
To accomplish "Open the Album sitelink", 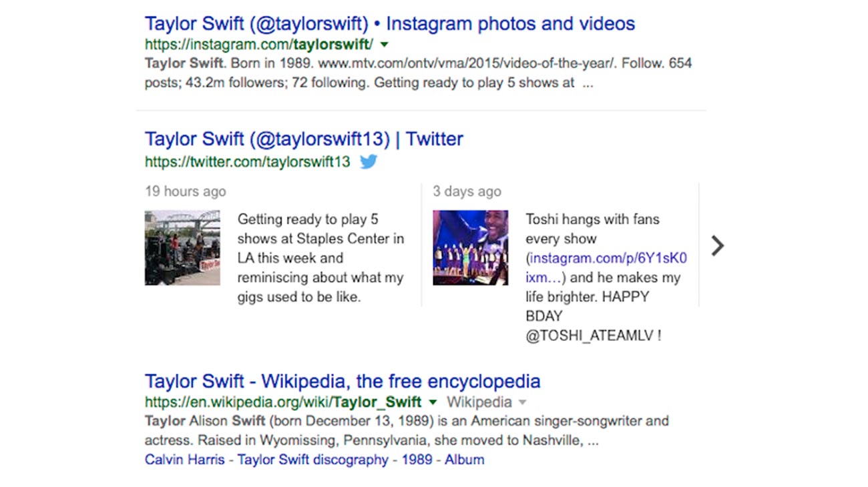I will click(465, 460).
